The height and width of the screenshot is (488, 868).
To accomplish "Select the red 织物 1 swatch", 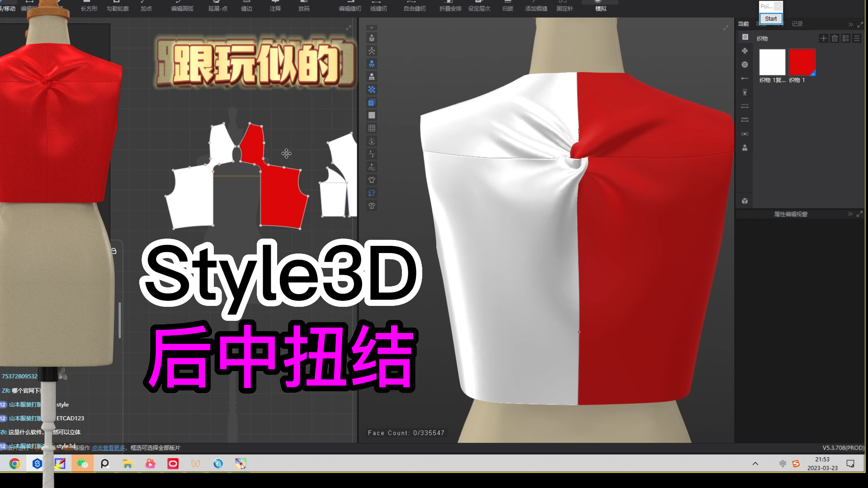I will [x=802, y=62].
